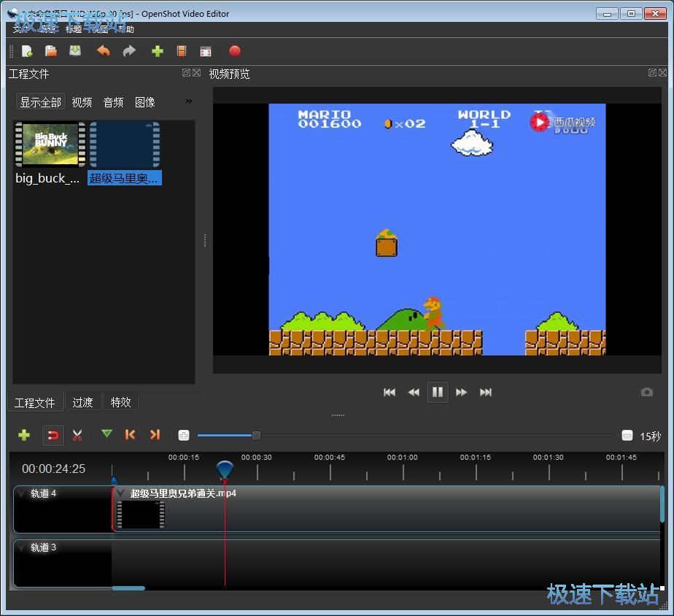Image resolution: width=674 pixels, height=616 pixels.
Task: Show all project files filter
Action: pyautogui.click(x=41, y=102)
